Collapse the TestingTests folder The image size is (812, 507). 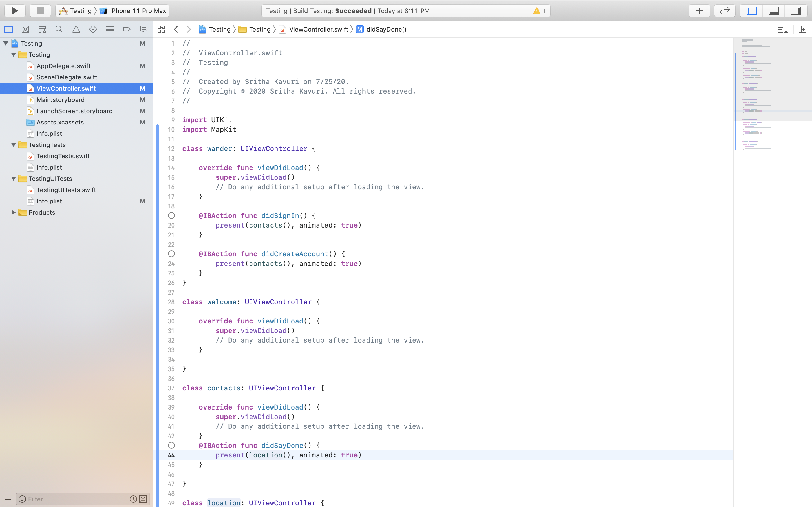[14, 145]
